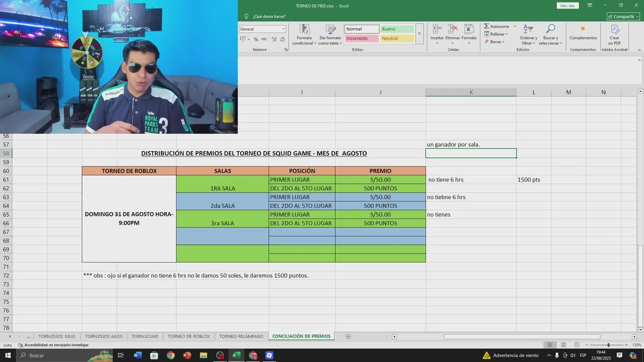Open Word from the taskbar
This screenshot has width=644, height=362.
[x=137, y=355]
